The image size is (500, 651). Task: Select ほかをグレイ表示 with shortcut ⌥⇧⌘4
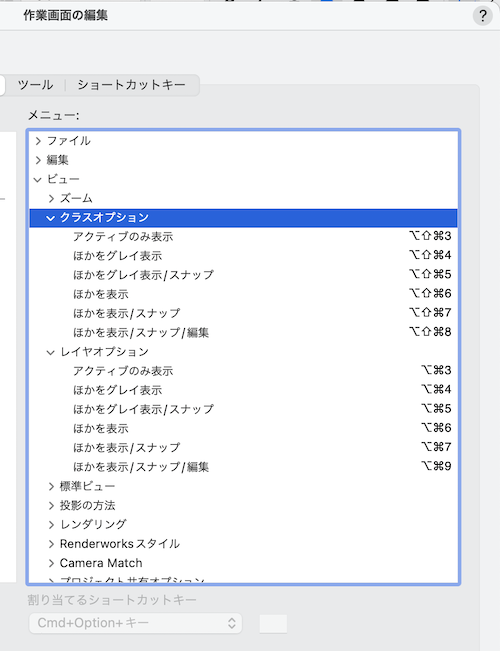[x=243, y=256]
